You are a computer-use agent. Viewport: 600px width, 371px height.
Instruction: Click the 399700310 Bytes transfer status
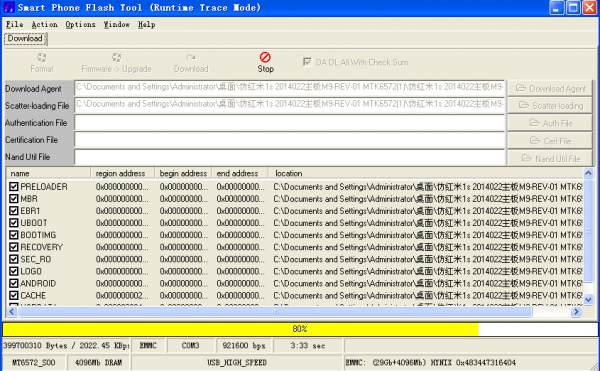(66, 346)
